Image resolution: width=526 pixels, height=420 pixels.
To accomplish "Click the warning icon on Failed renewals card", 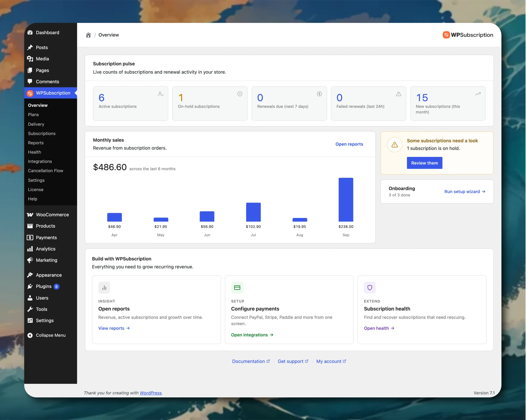I will pyautogui.click(x=398, y=94).
